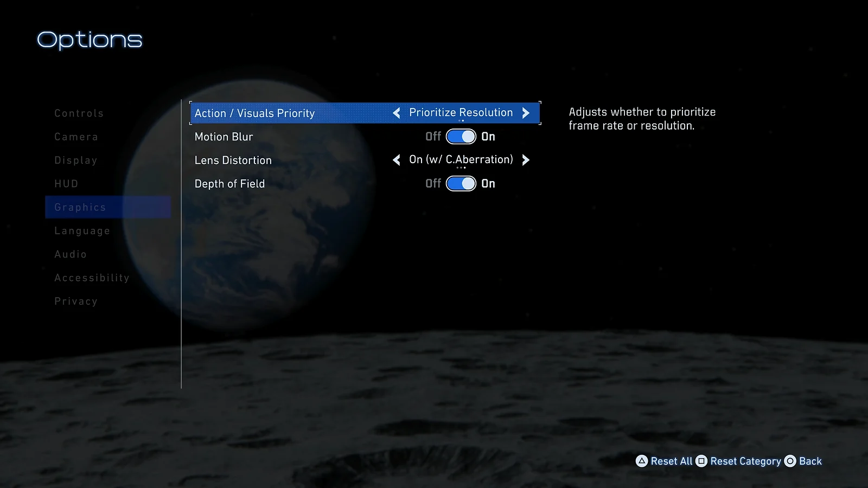Click the Reset Category label
The height and width of the screenshot is (488, 868).
745,461
